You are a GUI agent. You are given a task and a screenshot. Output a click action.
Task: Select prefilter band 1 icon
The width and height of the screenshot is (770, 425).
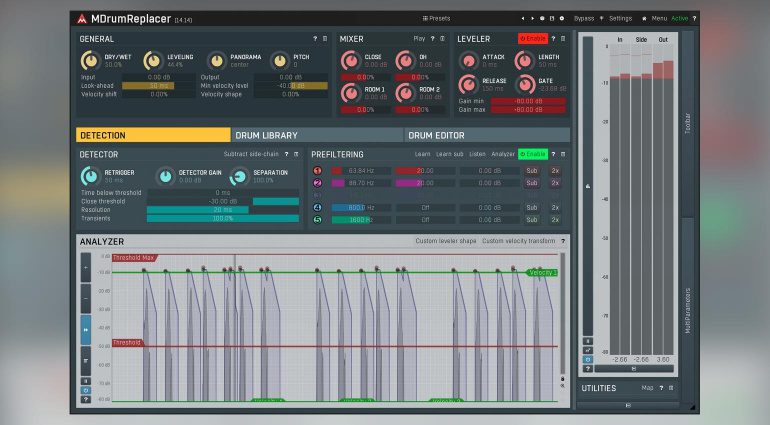(x=317, y=171)
